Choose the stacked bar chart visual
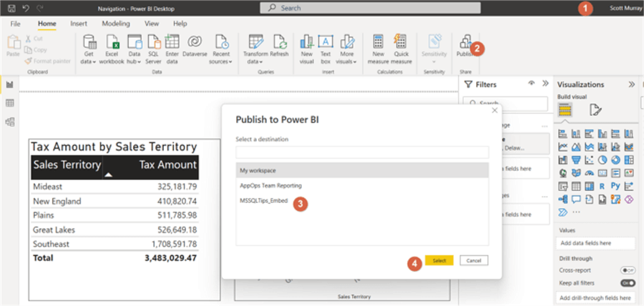This screenshot has height=306, width=644. (x=562, y=134)
